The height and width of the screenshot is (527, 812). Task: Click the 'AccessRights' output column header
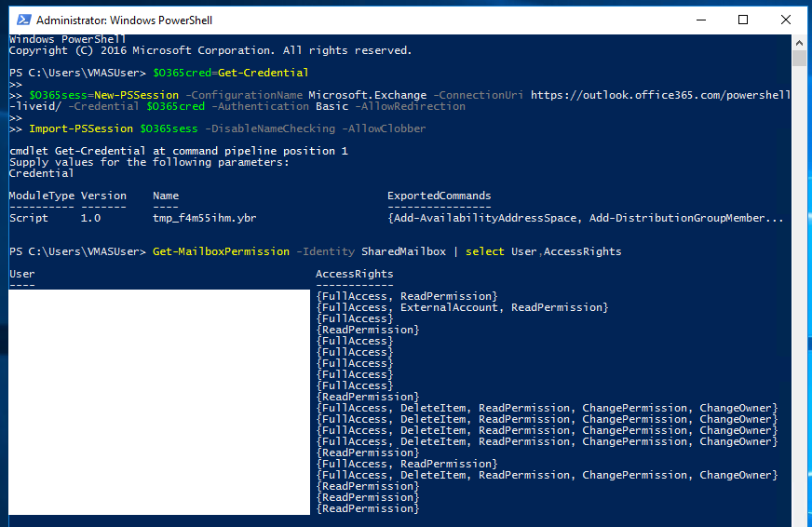point(355,274)
